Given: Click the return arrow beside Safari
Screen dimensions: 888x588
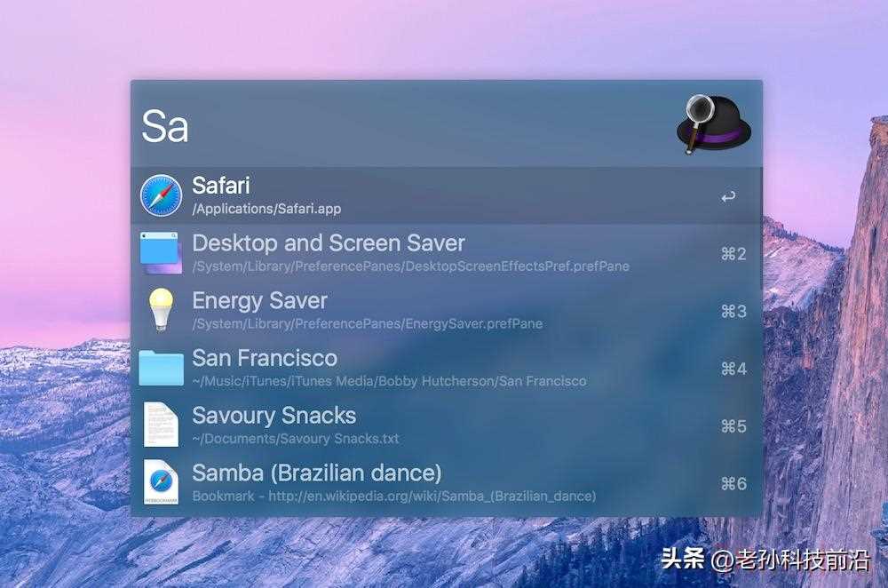Looking at the screenshot, I should [728, 197].
